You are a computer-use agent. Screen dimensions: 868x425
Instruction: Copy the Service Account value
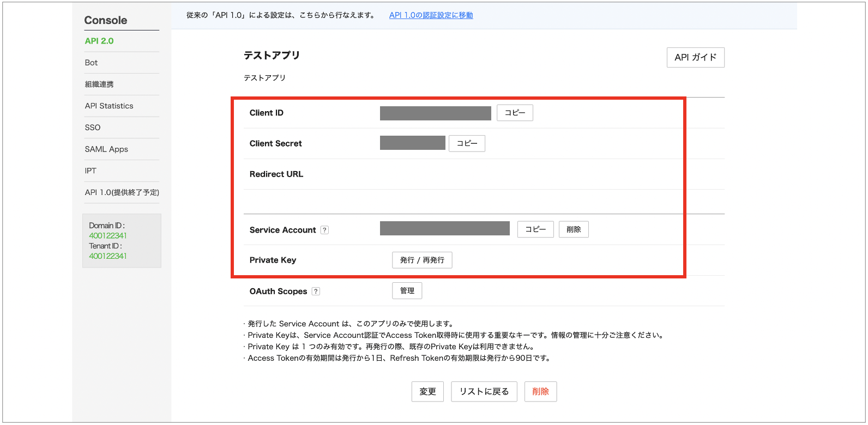[x=535, y=229]
